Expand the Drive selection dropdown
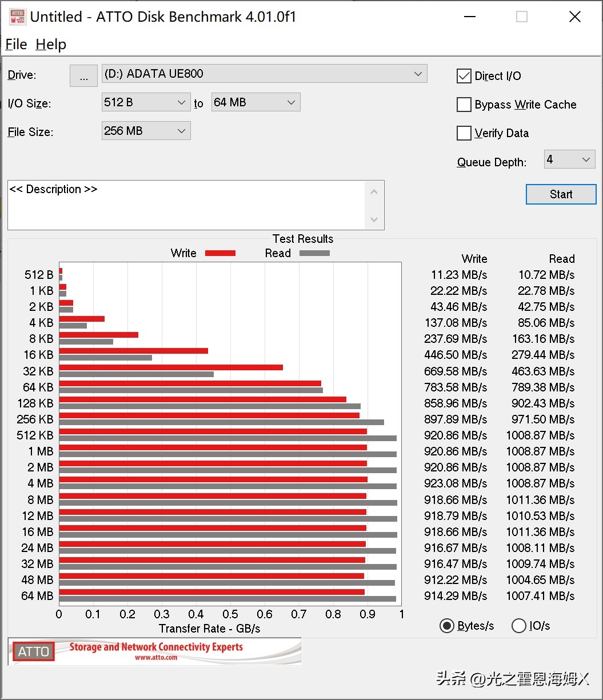The width and height of the screenshot is (603, 700). tap(264, 74)
